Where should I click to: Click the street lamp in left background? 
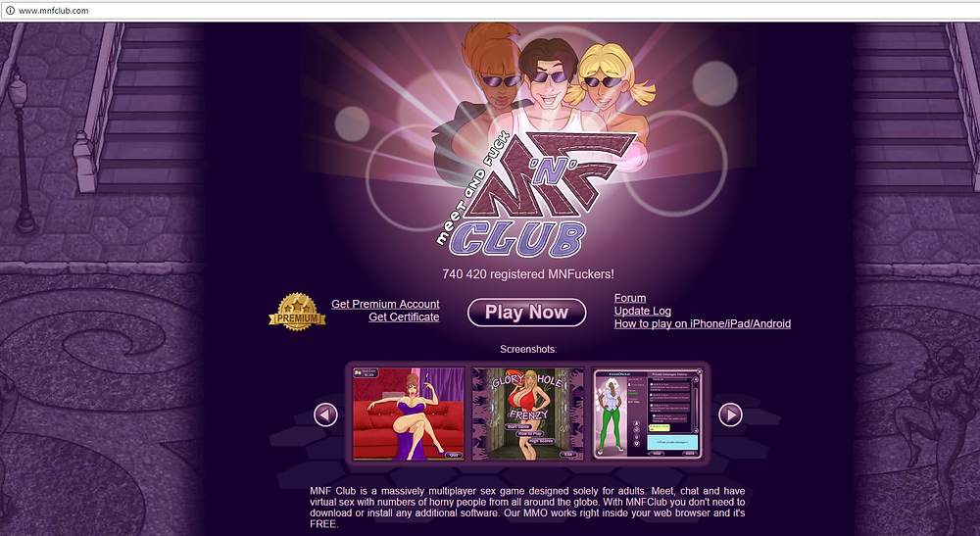(20, 150)
